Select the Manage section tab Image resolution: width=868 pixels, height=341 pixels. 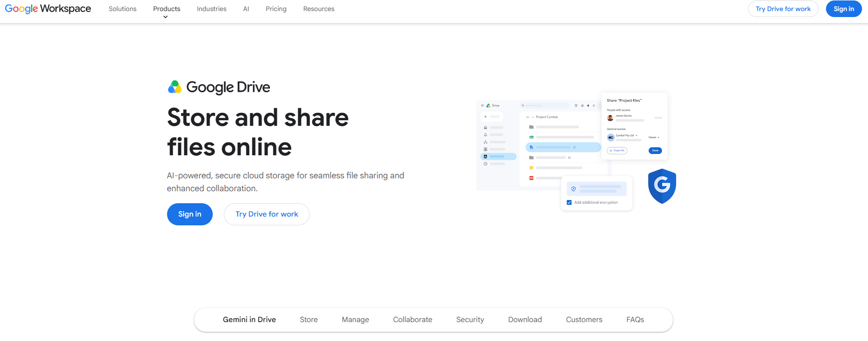(355, 320)
